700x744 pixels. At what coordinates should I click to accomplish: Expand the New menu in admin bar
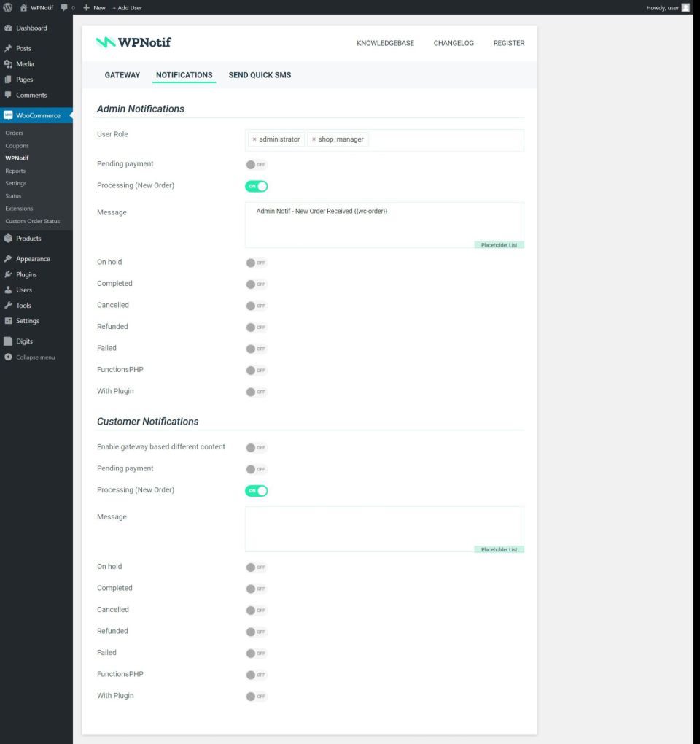click(94, 7)
